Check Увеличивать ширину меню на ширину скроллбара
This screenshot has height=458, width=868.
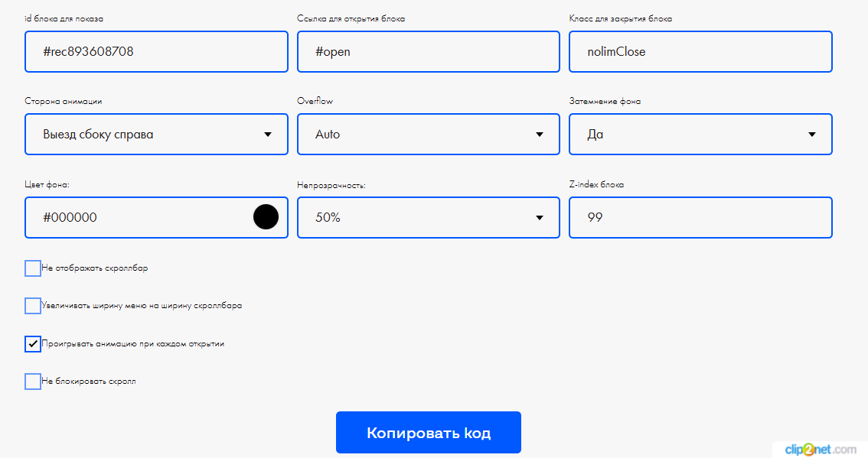(33, 306)
